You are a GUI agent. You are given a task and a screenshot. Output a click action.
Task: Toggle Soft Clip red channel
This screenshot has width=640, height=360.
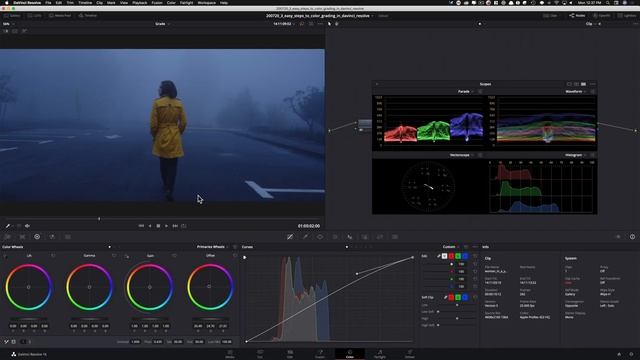(451, 297)
